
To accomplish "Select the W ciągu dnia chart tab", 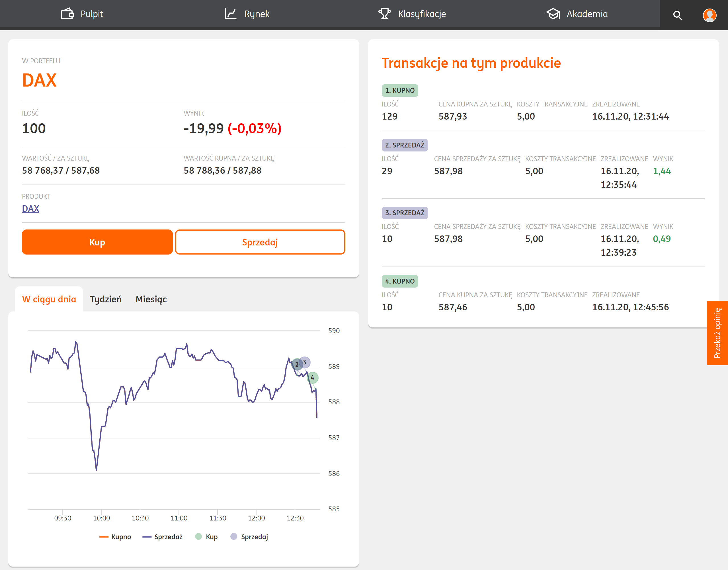I will 49,299.
